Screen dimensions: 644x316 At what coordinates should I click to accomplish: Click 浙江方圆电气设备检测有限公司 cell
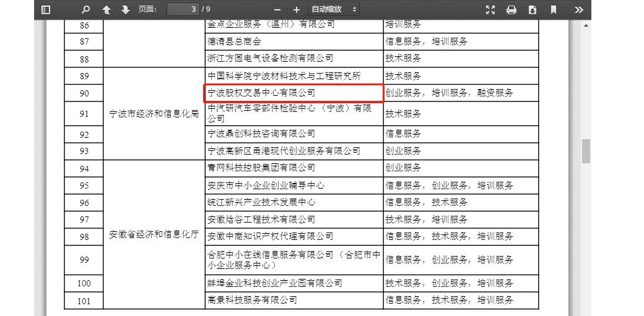[x=294, y=59]
